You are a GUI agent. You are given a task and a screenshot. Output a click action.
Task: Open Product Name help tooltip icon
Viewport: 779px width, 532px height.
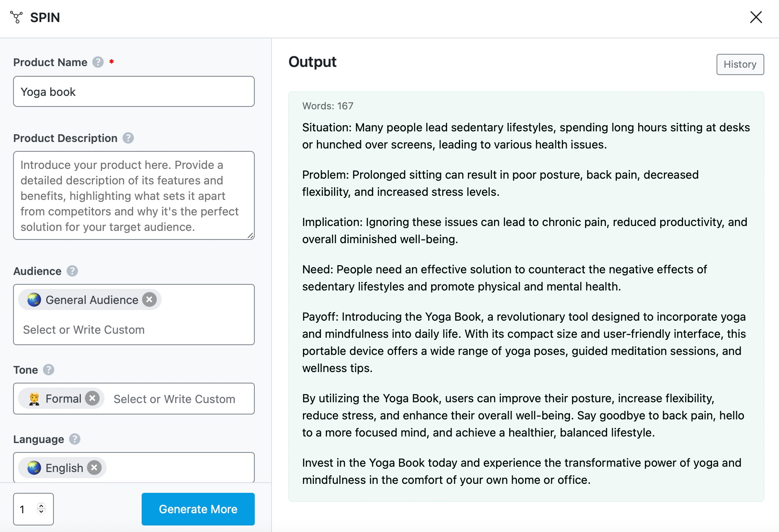click(x=98, y=62)
